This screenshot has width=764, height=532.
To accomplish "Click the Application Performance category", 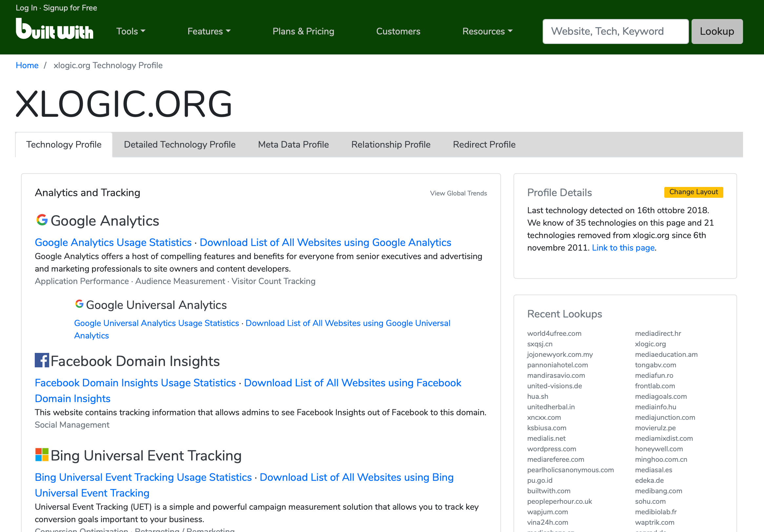I will point(82,281).
